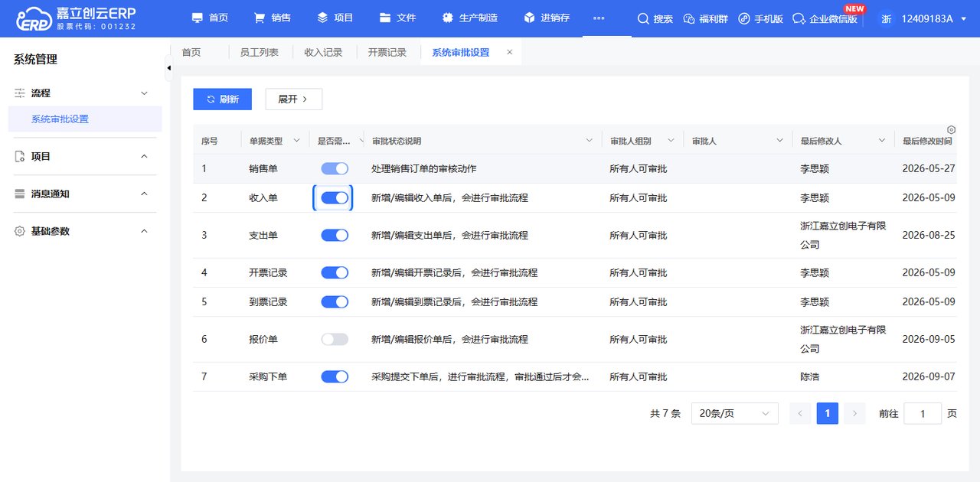Toggle approval switch for 支出单
This screenshot has height=482, width=980.
(335, 235)
